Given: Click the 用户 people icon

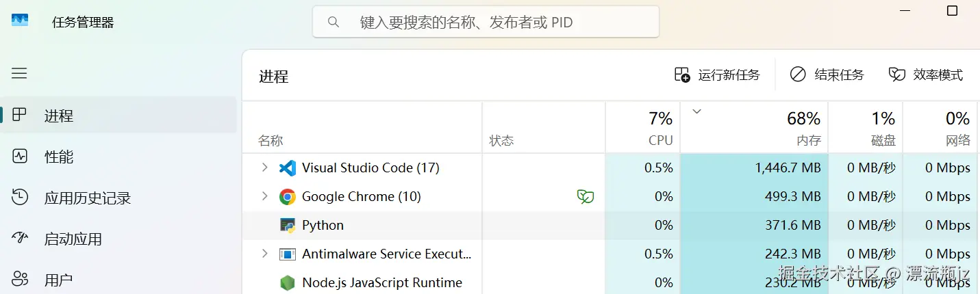Looking at the screenshot, I should [20, 279].
